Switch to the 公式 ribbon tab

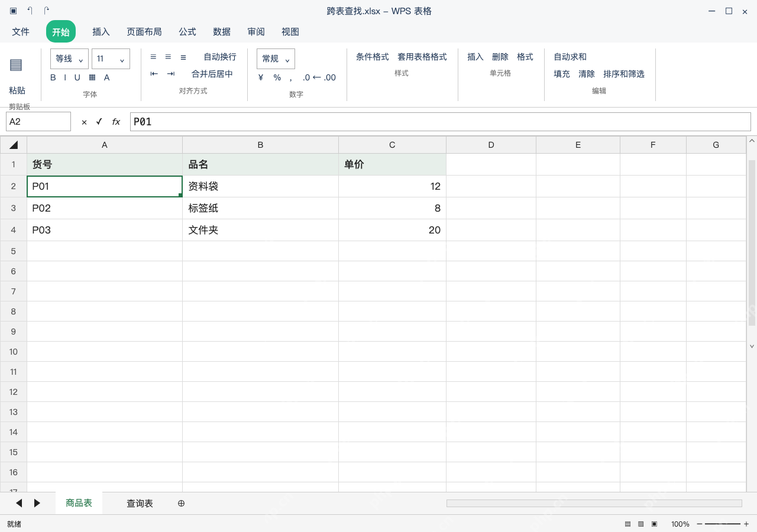point(187,32)
